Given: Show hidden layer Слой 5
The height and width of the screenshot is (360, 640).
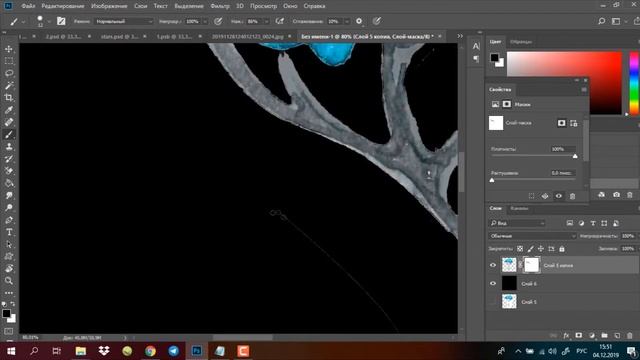Looking at the screenshot, I should 493,302.
